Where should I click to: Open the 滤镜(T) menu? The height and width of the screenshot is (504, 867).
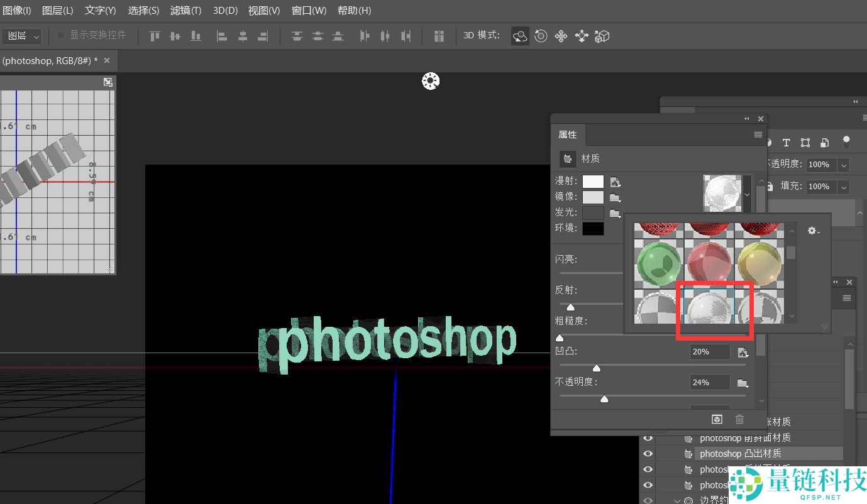tap(185, 11)
